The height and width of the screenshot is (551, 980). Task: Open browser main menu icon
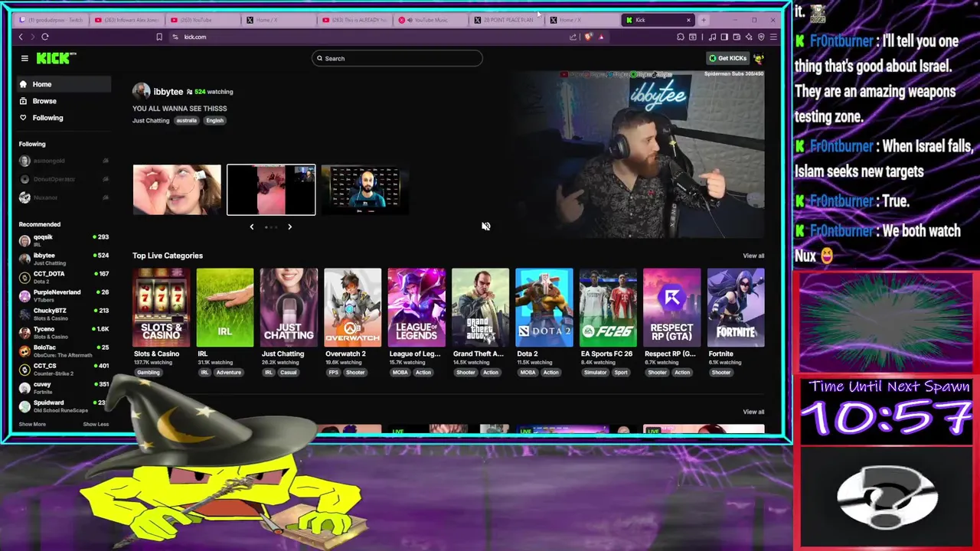coord(773,37)
